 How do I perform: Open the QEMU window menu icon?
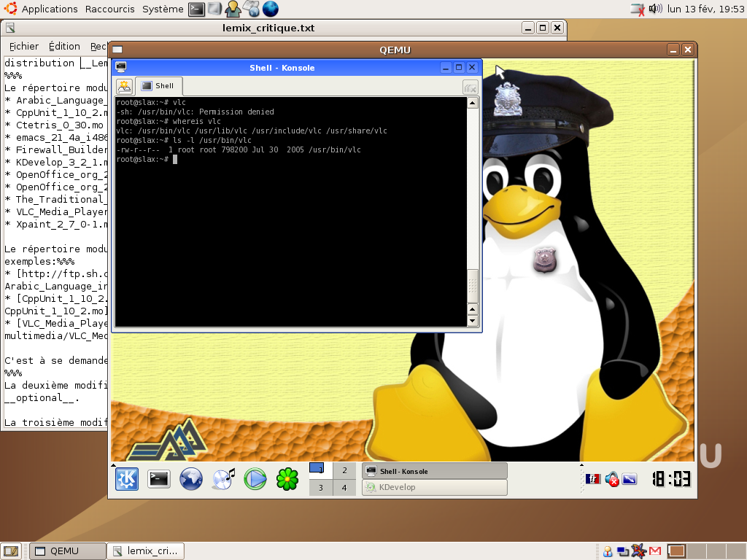[117, 50]
